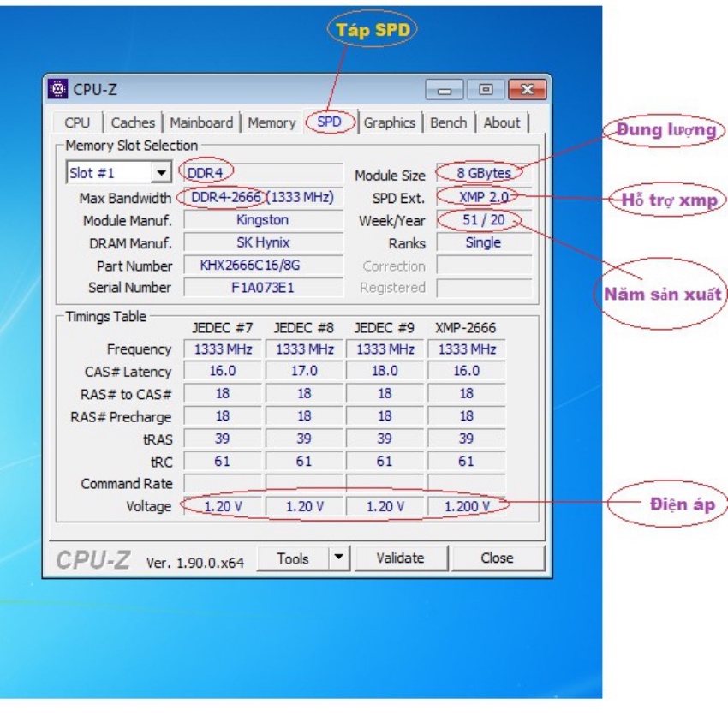
Task: Open the Bench tab
Action: pos(449,123)
